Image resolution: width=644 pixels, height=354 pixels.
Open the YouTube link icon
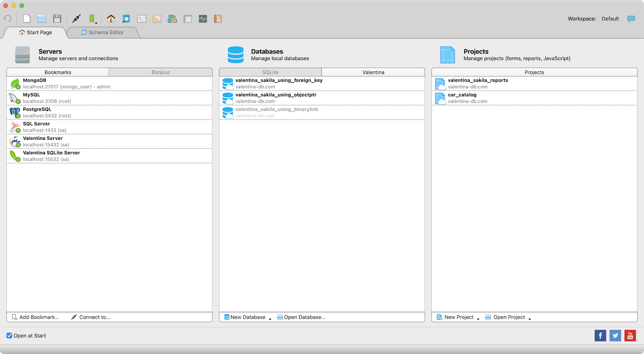coord(630,335)
